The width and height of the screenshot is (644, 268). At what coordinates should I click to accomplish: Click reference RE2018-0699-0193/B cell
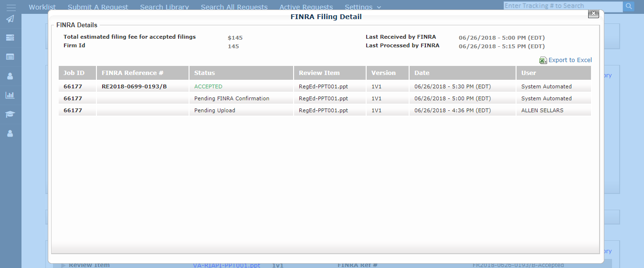point(134,86)
